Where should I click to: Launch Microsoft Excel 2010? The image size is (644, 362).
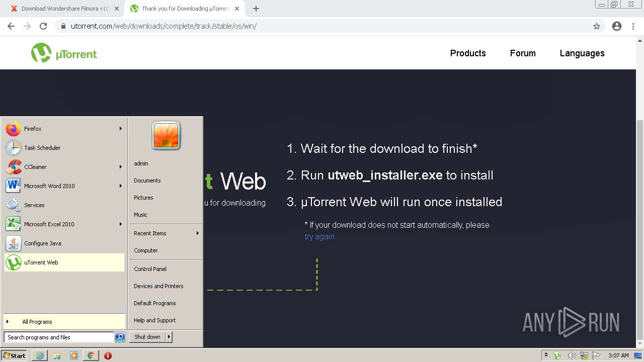point(64,224)
